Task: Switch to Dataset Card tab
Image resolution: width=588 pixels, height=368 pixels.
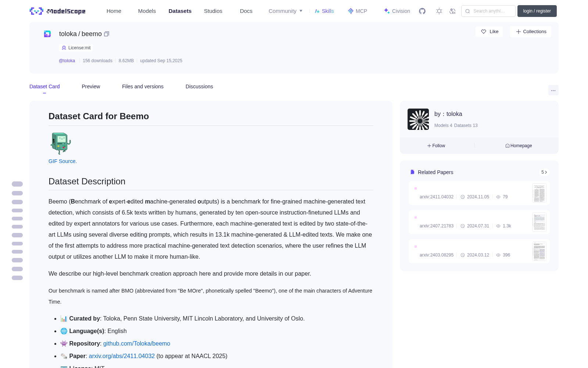Action: tap(44, 86)
